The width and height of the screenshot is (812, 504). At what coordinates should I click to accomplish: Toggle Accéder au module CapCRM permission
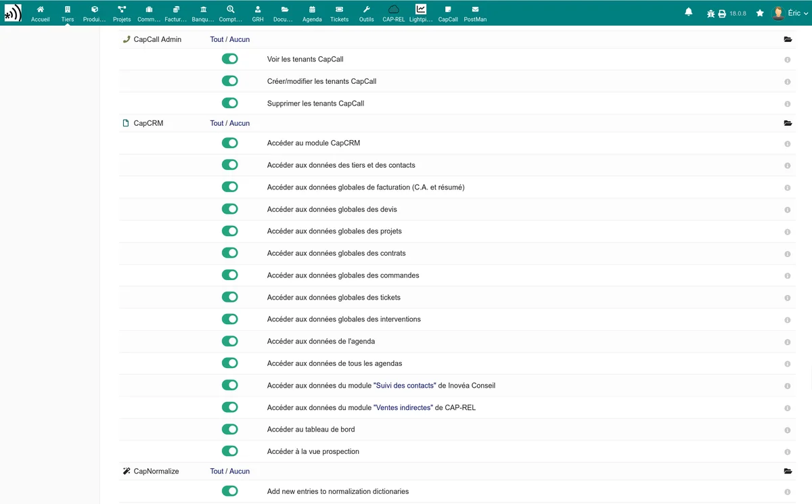[x=230, y=143]
